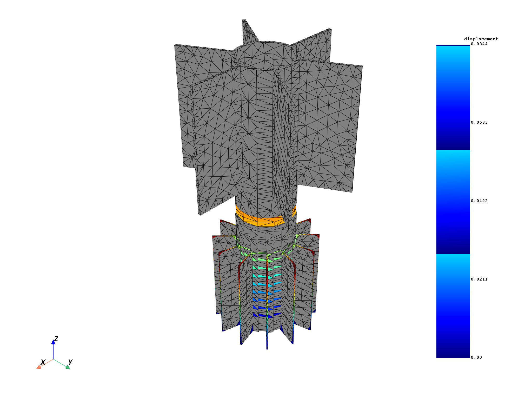Click the Y label on axes triad
The height and width of the screenshot is (399, 532).
point(70,362)
